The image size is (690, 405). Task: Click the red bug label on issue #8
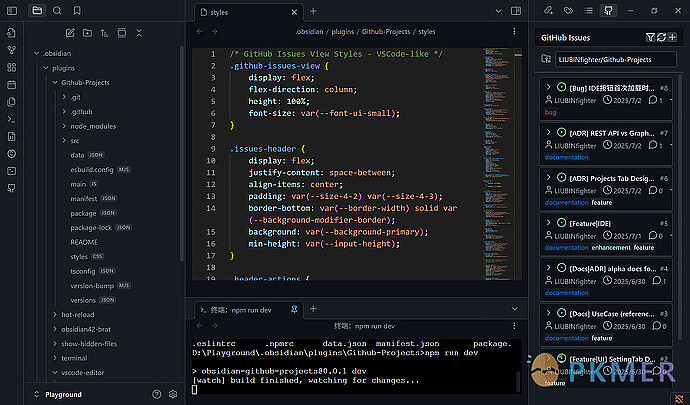pyautogui.click(x=550, y=112)
